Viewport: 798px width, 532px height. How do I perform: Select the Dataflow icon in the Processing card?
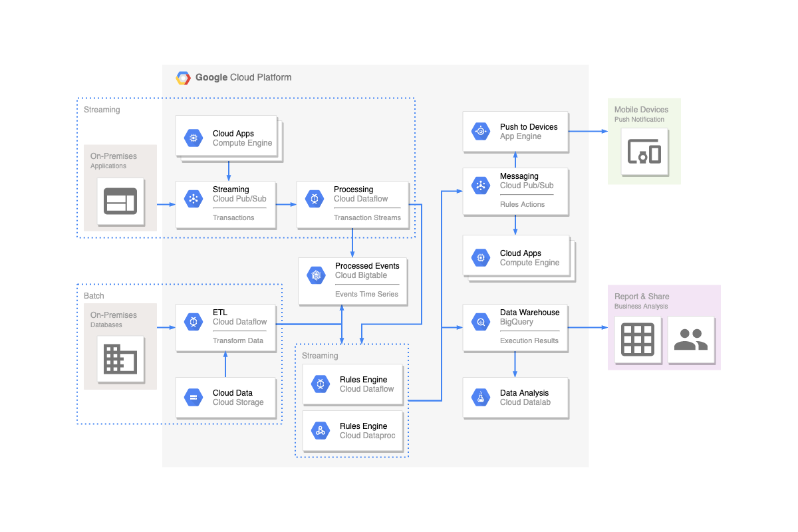pos(315,198)
